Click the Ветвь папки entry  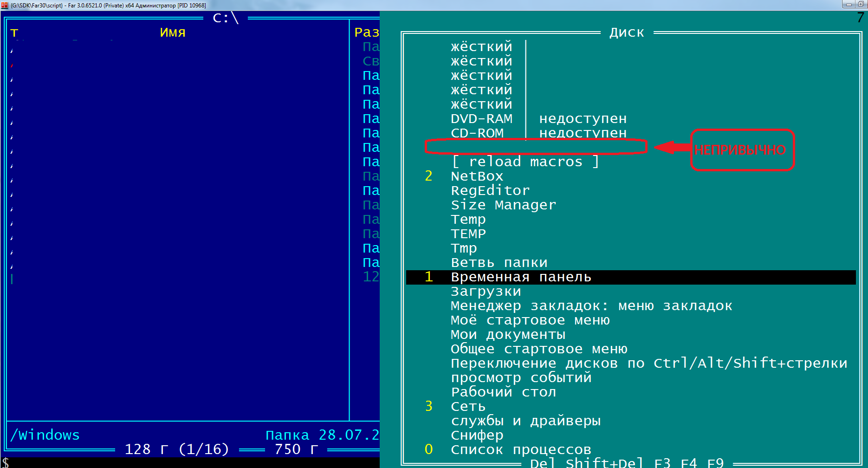click(499, 263)
